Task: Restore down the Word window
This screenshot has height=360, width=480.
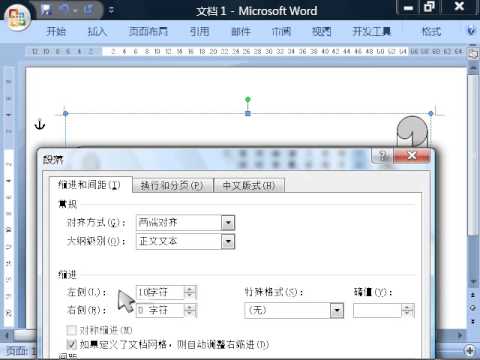Action: (x=429, y=7)
